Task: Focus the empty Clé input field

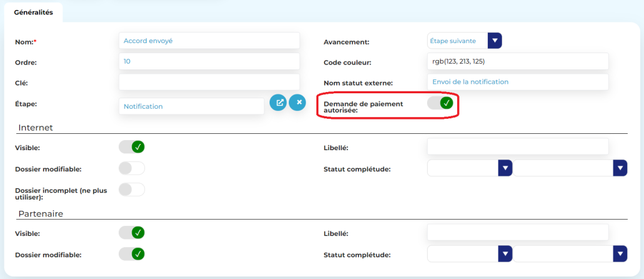Action: point(209,83)
